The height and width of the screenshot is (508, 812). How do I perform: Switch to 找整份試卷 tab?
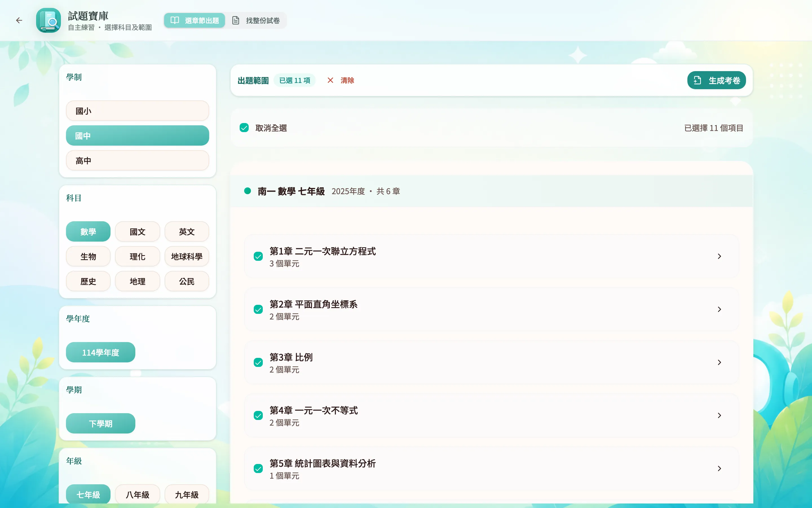(256, 21)
